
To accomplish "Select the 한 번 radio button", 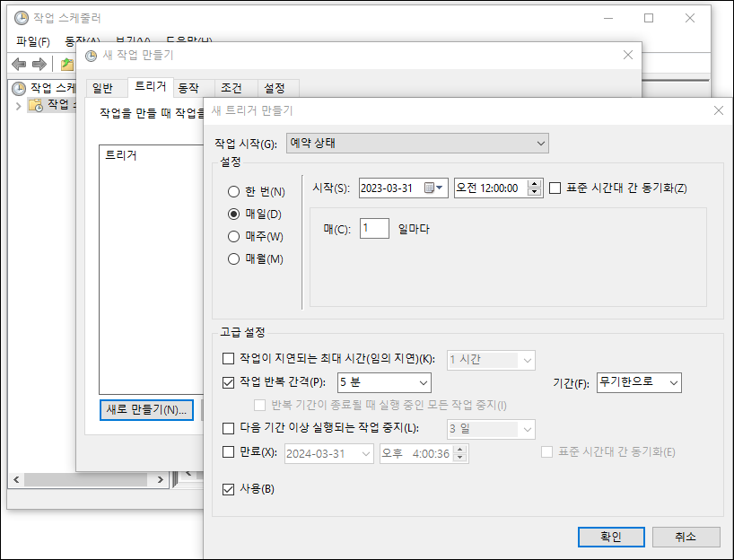I will (x=234, y=192).
